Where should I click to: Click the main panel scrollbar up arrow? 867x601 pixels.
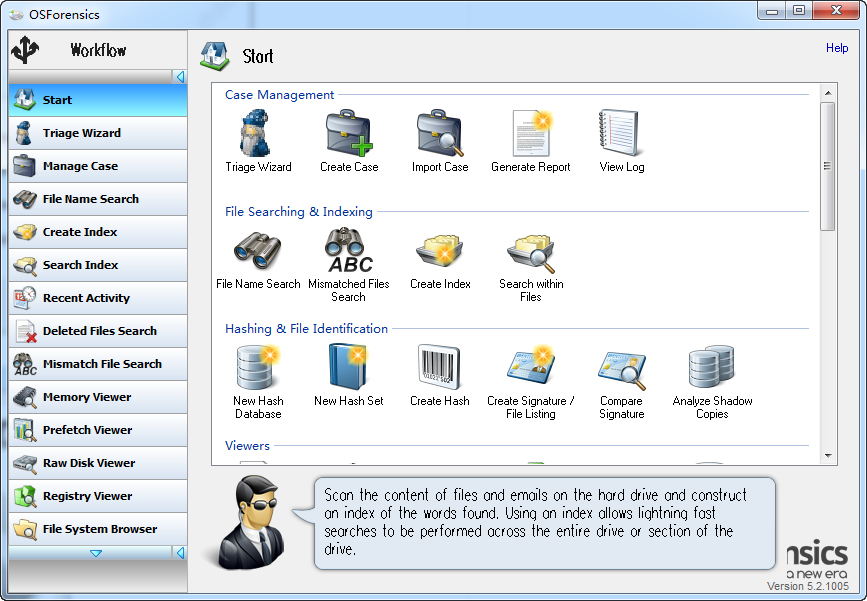point(828,92)
